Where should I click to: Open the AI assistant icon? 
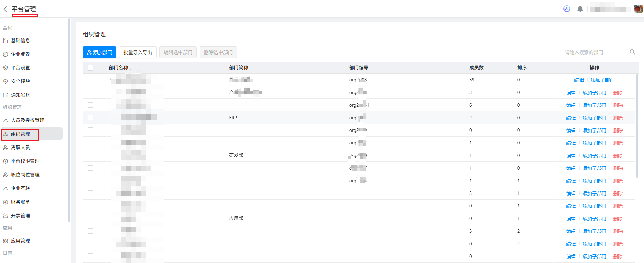[567, 9]
